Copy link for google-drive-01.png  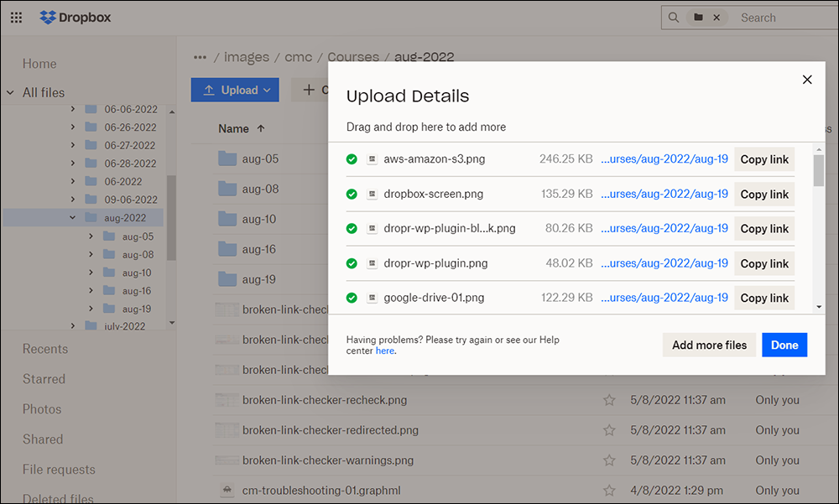pyautogui.click(x=764, y=298)
